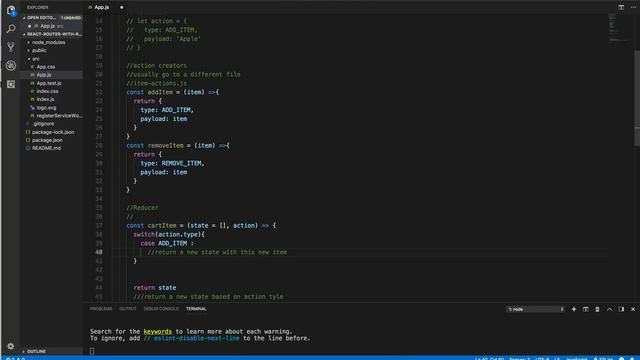
Task: Create a new terminal with plus icon
Action: tap(573, 309)
